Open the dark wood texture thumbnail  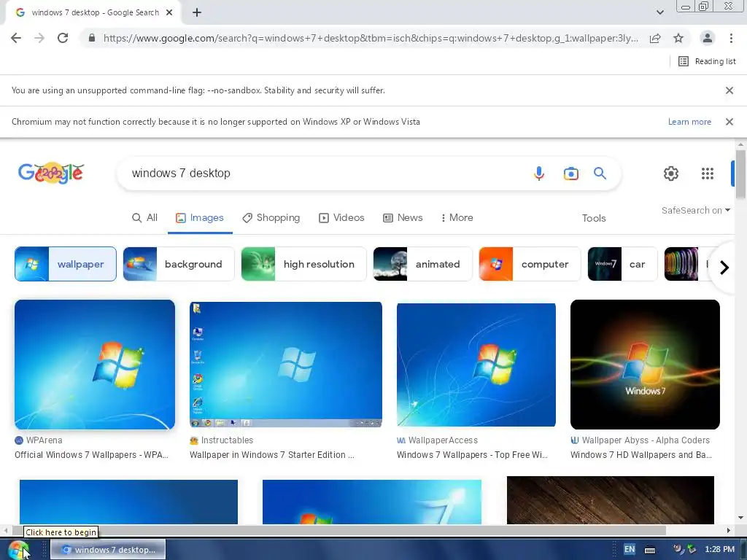[x=611, y=500]
